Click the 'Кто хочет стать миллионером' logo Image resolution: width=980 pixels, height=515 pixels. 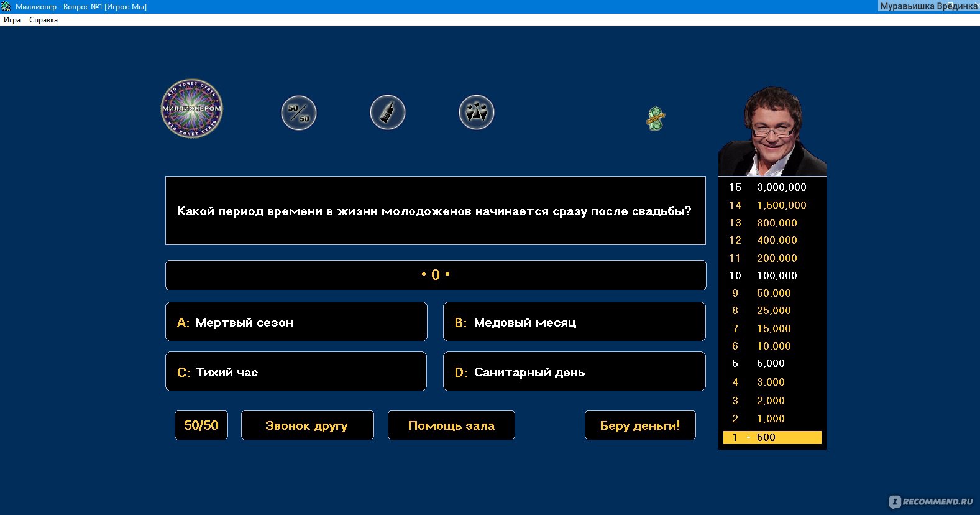tap(192, 109)
